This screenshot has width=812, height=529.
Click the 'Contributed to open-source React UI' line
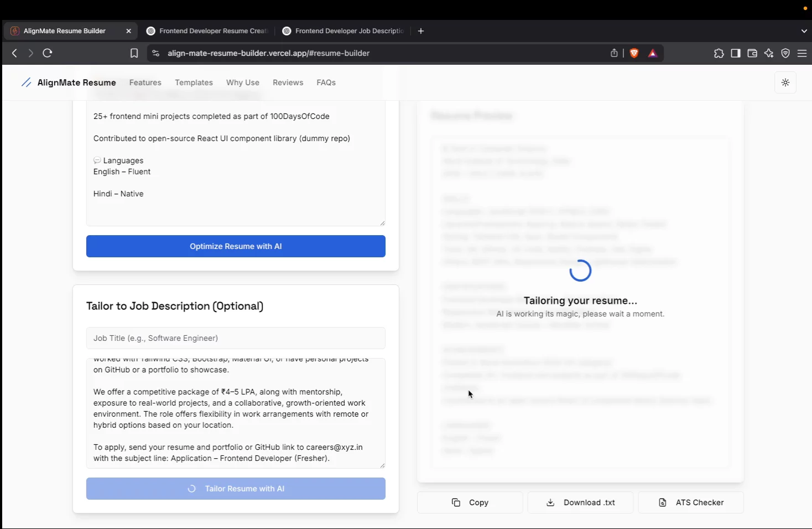[x=222, y=138]
